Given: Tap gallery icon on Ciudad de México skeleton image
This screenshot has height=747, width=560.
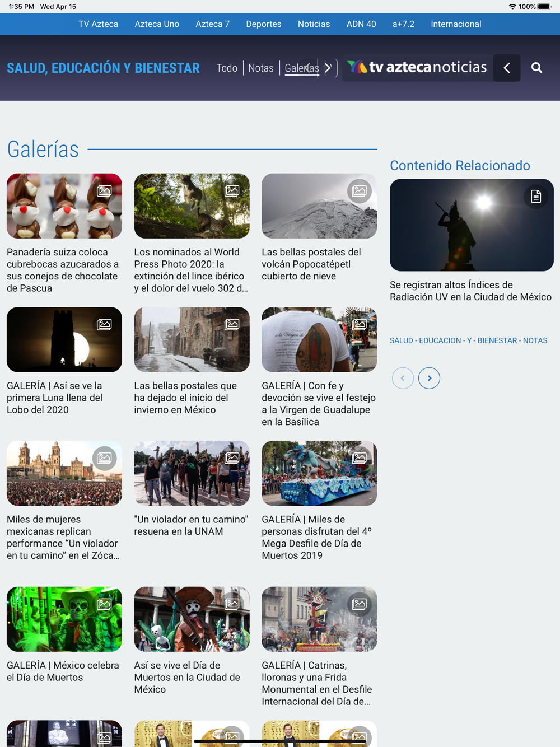Looking at the screenshot, I should pyautogui.click(x=232, y=604).
